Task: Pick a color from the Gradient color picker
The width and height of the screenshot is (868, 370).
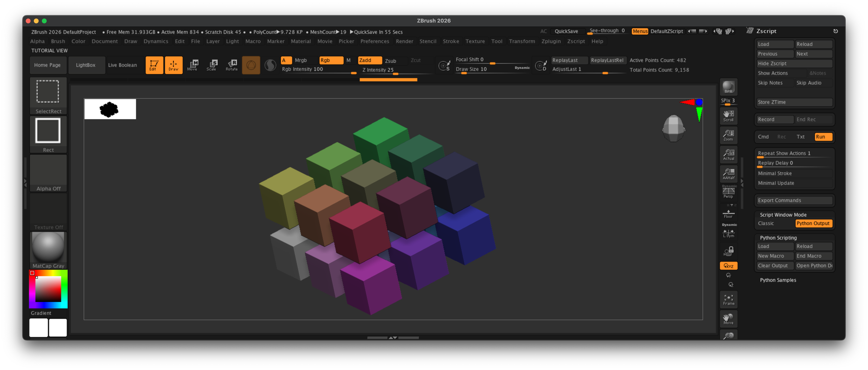Action: click(48, 289)
